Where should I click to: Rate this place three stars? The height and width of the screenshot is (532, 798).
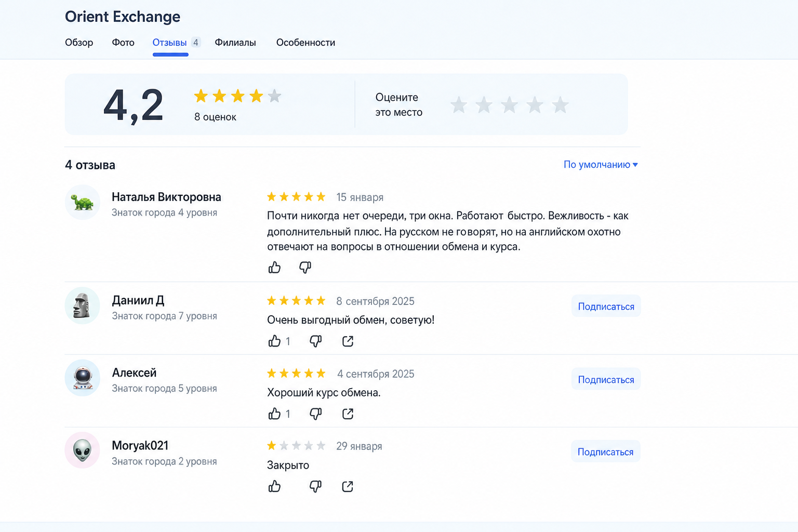(509, 105)
